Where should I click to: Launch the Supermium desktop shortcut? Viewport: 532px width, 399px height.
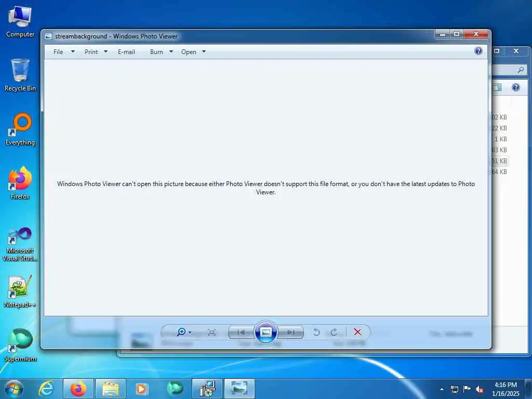pos(20,345)
